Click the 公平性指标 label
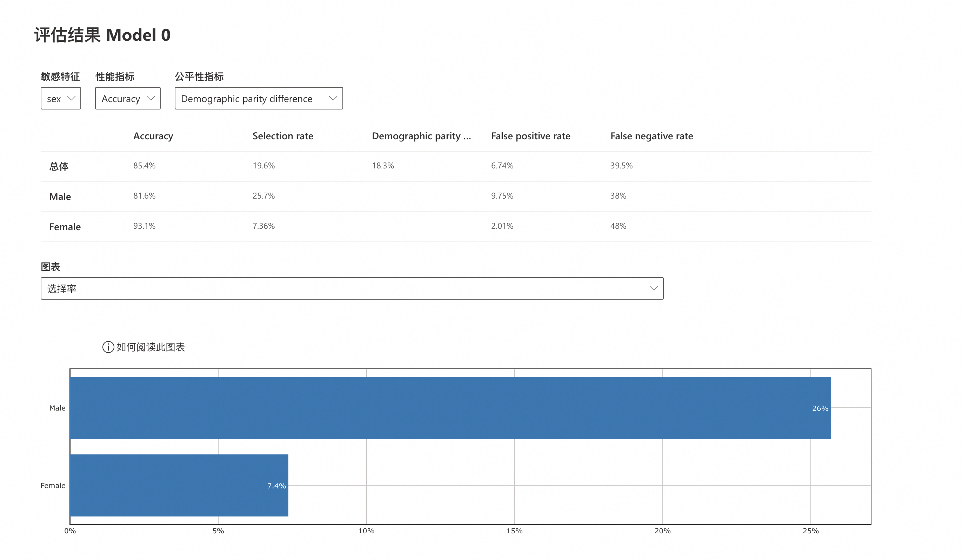 [x=199, y=77]
